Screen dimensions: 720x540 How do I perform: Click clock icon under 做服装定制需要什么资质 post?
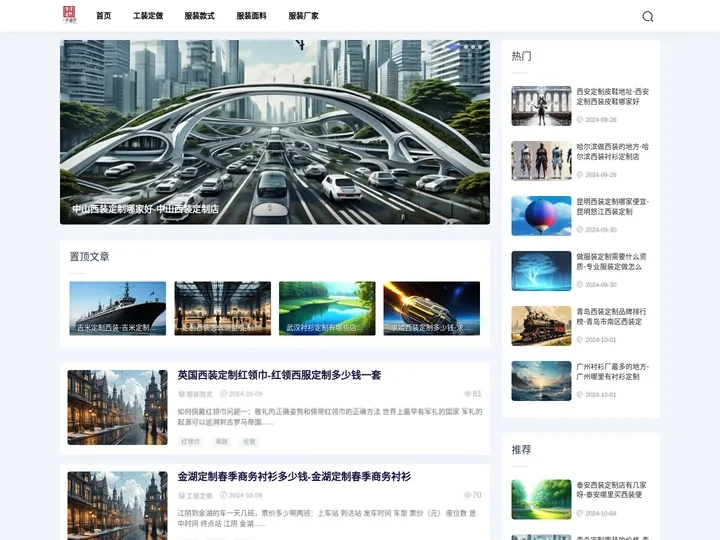(x=579, y=285)
